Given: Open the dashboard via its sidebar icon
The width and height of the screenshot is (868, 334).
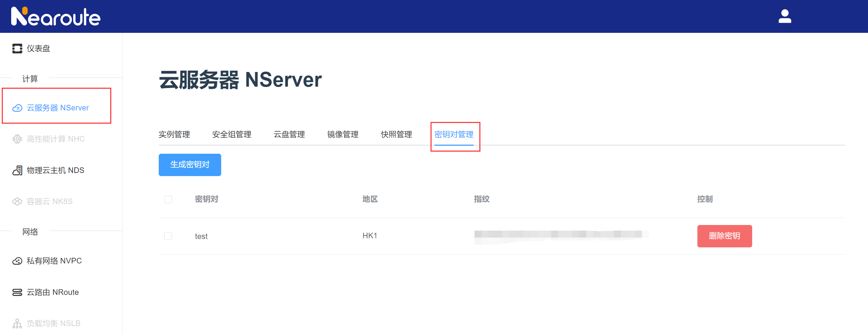Looking at the screenshot, I should tap(17, 49).
